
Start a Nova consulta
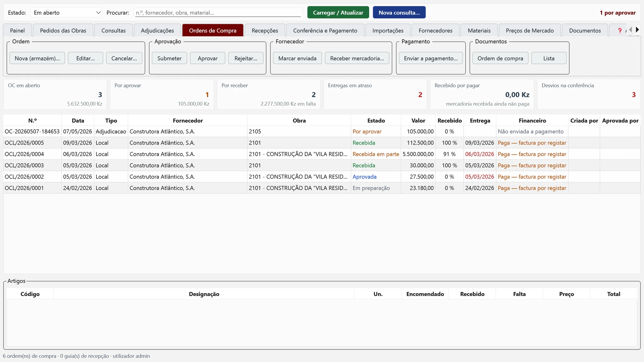pos(399,13)
